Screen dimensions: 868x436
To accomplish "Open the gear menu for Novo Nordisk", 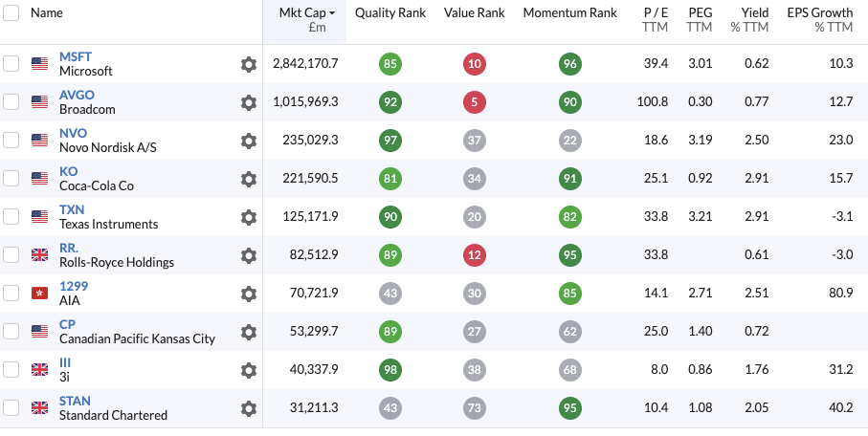I will [x=249, y=141].
